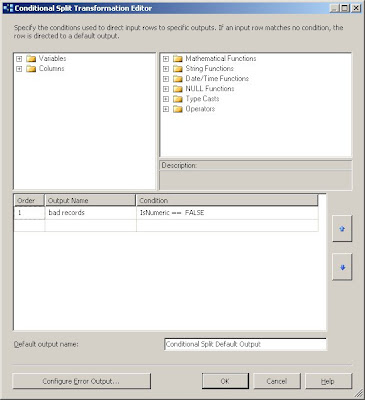Click Type Casts folder icon
365x400 pixels.
pos(178,99)
